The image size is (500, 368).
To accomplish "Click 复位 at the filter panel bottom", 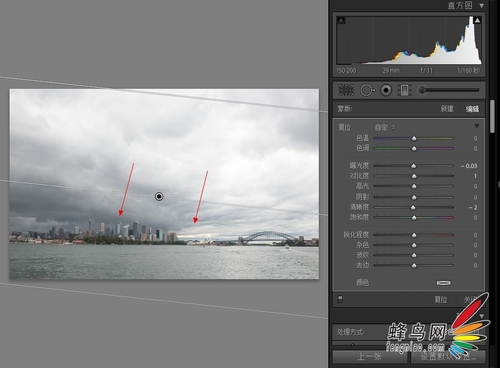I will point(440,299).
